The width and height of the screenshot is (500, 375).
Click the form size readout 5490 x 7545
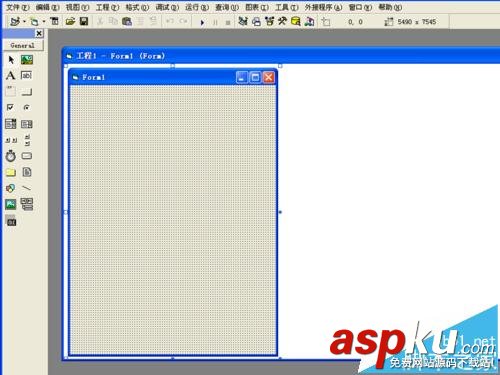pos(417,22)
